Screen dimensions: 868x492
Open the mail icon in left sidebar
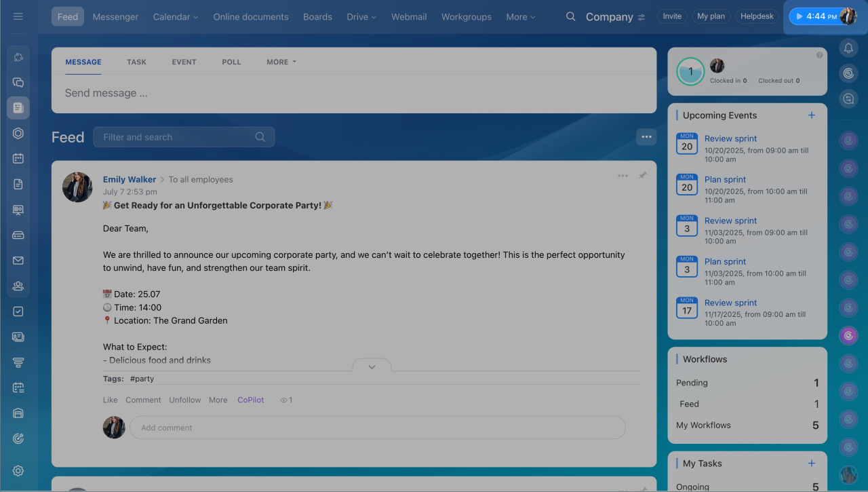pos(18,261)
